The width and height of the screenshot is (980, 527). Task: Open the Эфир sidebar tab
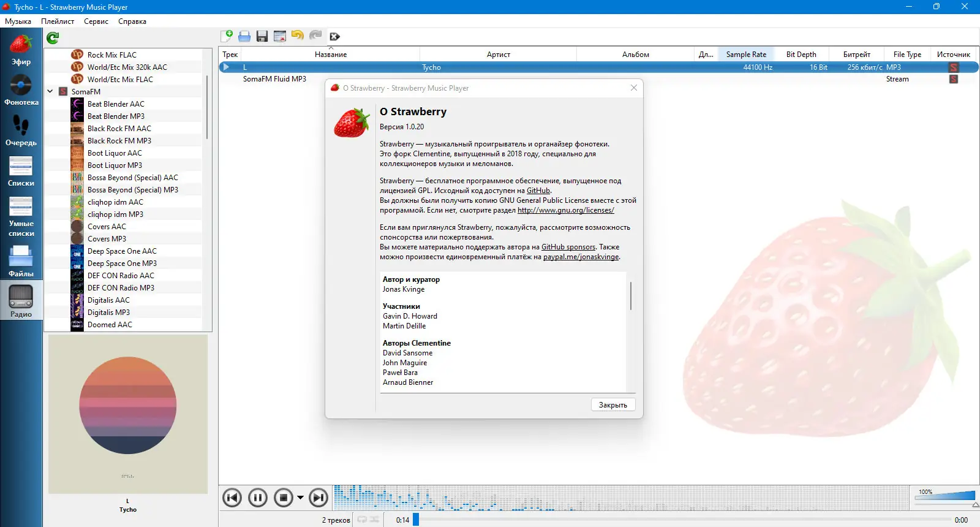point(21,50)
